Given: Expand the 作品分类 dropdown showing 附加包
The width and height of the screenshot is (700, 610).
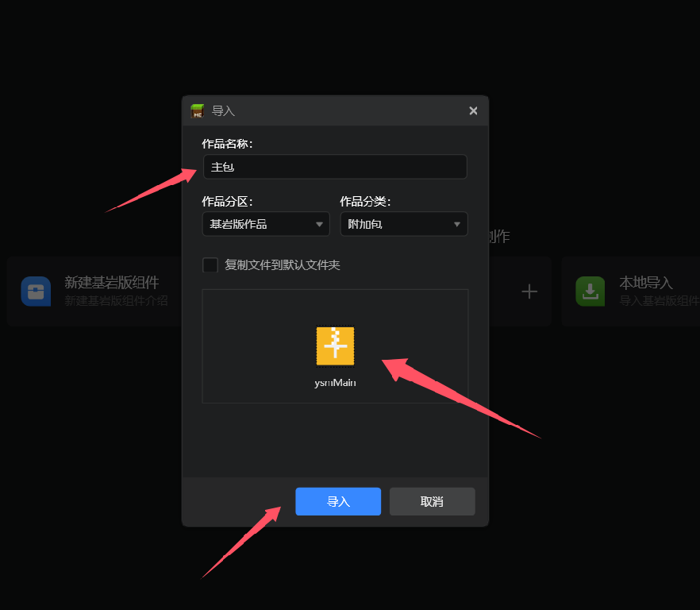Looking at the screenshot, I should pyautogui.click(x=403, y=224).
